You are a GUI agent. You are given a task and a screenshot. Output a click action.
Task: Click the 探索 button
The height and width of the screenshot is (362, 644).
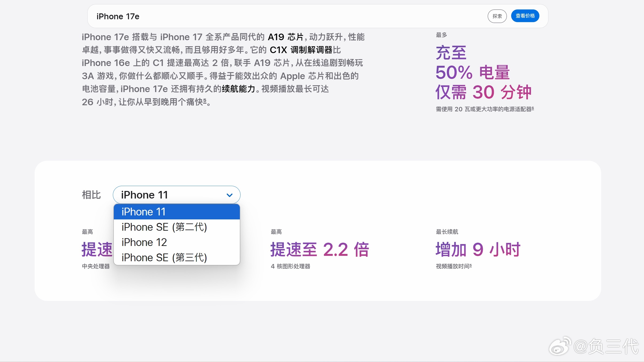click(x=497, y=16)
